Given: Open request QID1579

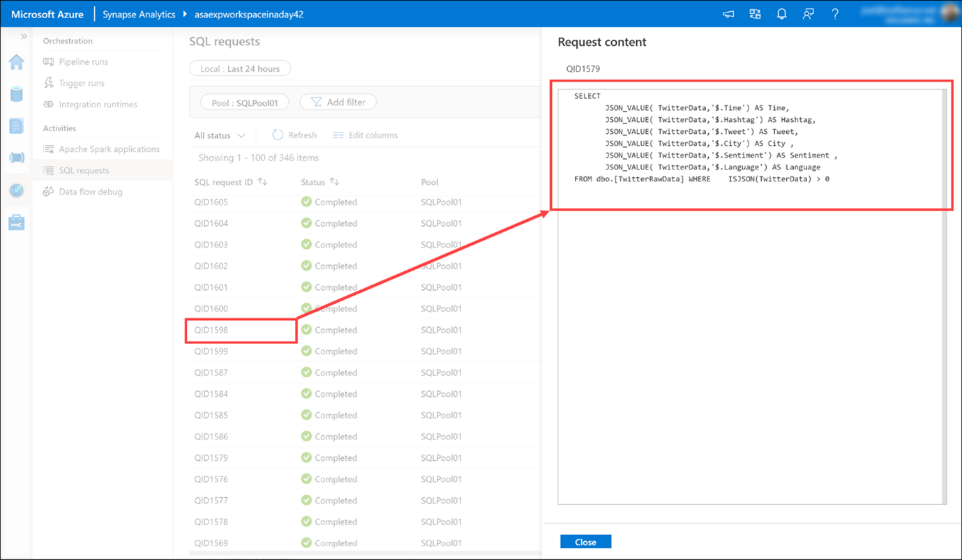Looking at the screenshot, I should click(x=211, y=458).
